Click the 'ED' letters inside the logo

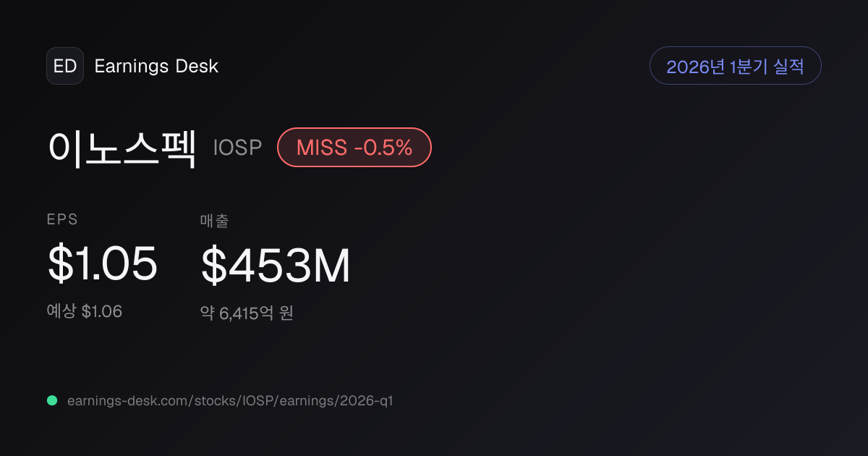65,66
